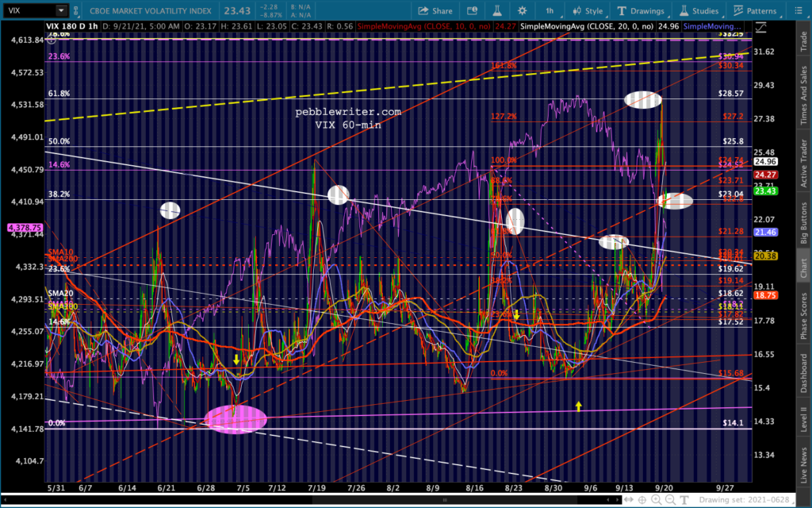
Task: Open chart settings gear icon
Action: click(x=522, y=11)
